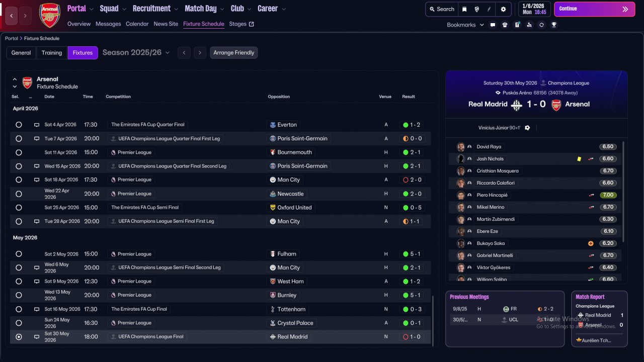Select the Tottenham FA Cup Final radio button

19,309
